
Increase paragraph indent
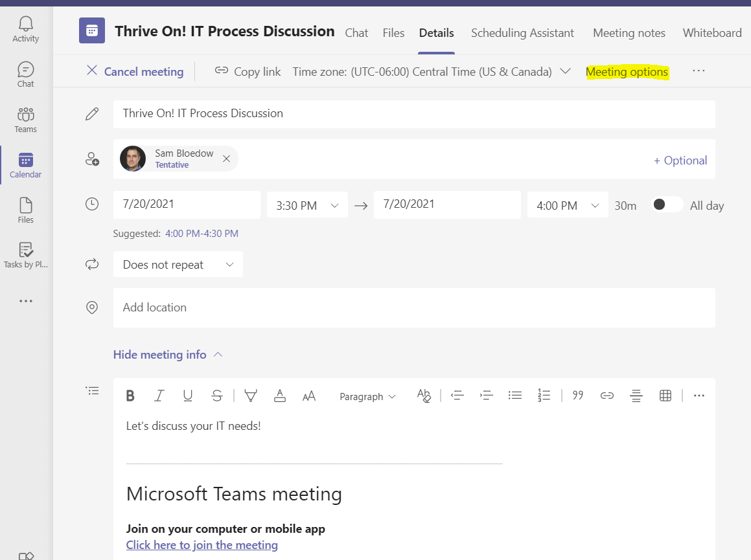point(486,396)
